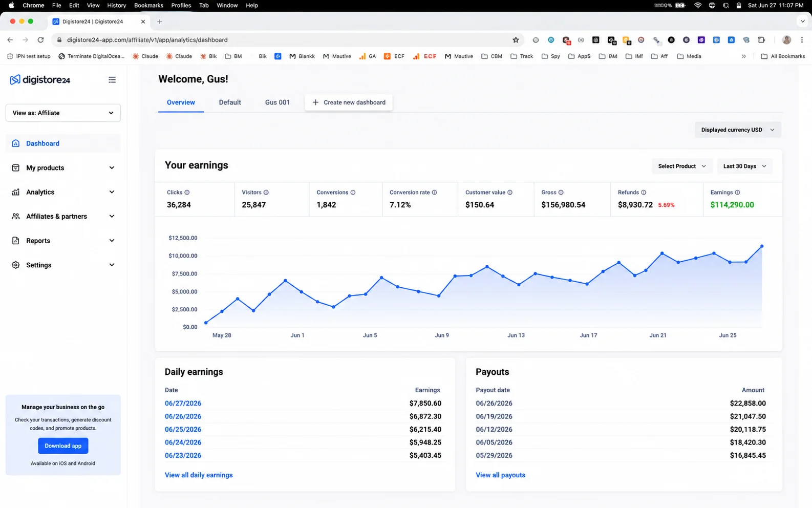The image size is (812, 508).
Task: Click the info icon beside Clicks
Action: pyautogui.click(x=187, y=193)
